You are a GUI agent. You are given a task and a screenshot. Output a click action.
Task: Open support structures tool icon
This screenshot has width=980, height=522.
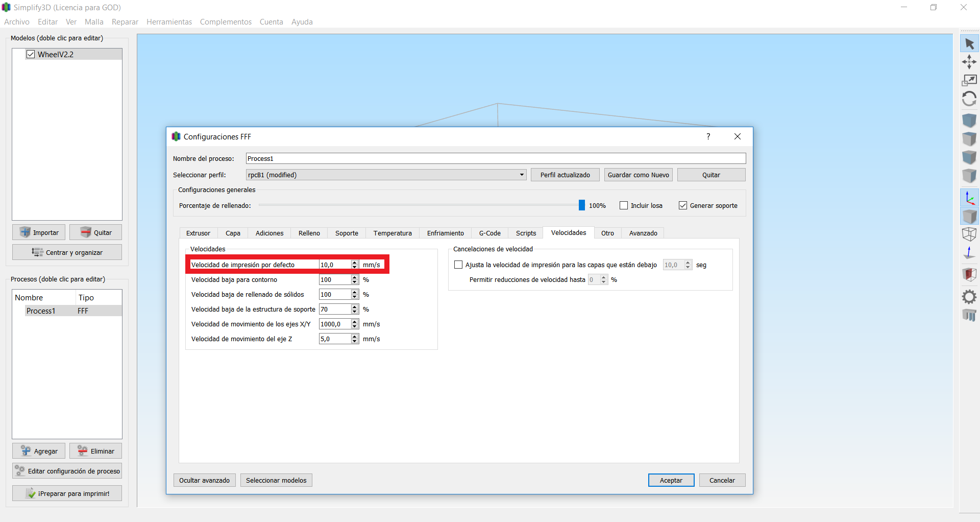(969, 315)
